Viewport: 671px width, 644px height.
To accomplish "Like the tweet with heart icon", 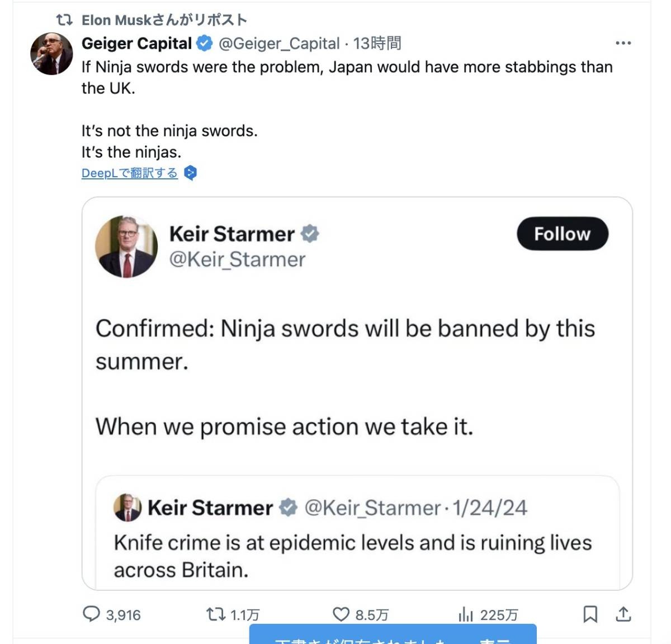I will (341, 614).
